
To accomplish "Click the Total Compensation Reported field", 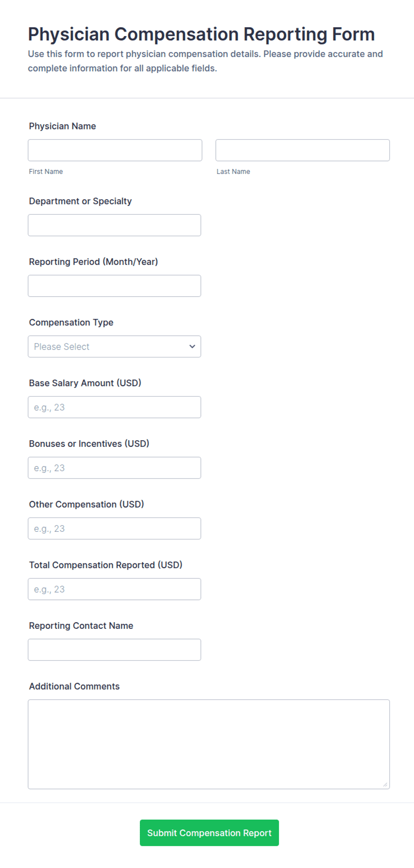I will click(x=114, y=589).
